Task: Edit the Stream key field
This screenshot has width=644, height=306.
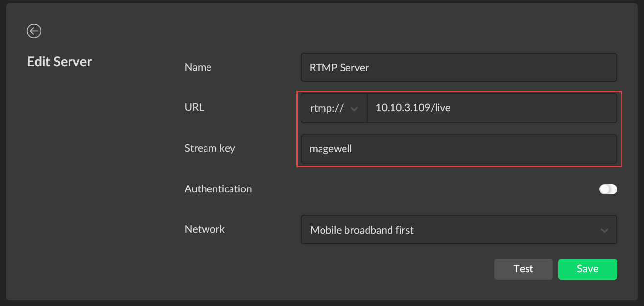Action: [459, 149]
